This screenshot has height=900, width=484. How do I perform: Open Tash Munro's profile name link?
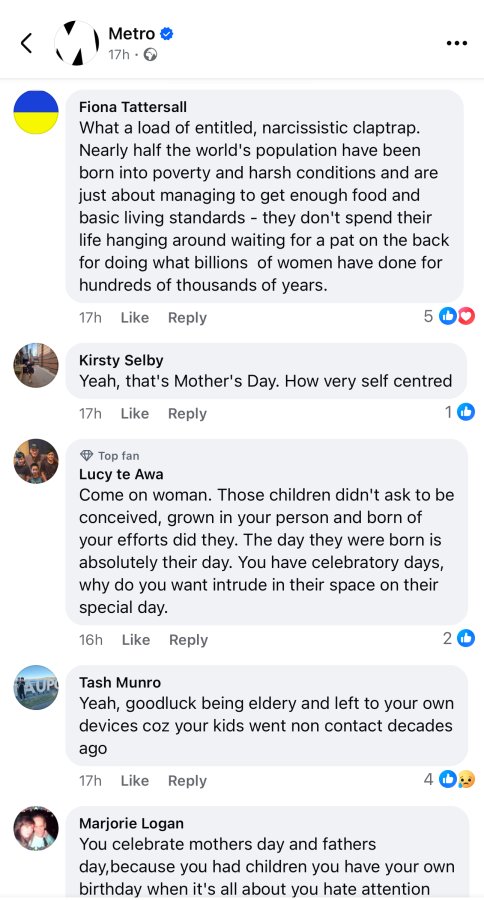coord(120,682)
